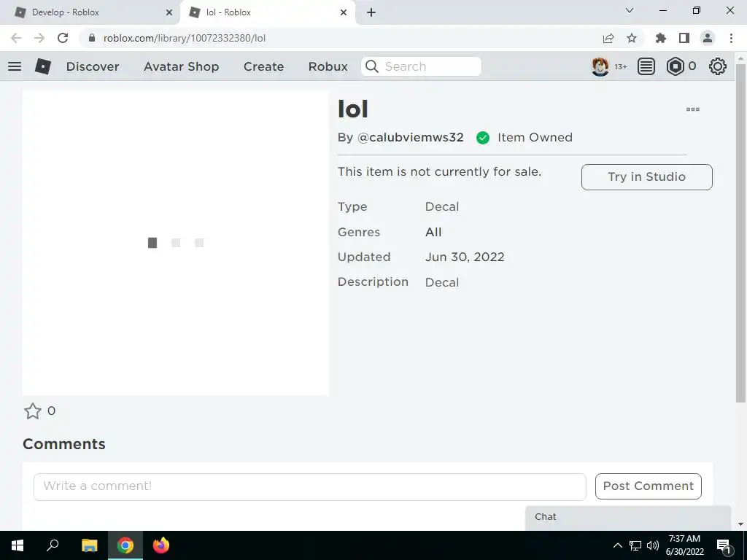The width and height of the screenshot is (747, 560).
Task: Click the Jun 30, 2022 updated date
Action: point(465,257)
